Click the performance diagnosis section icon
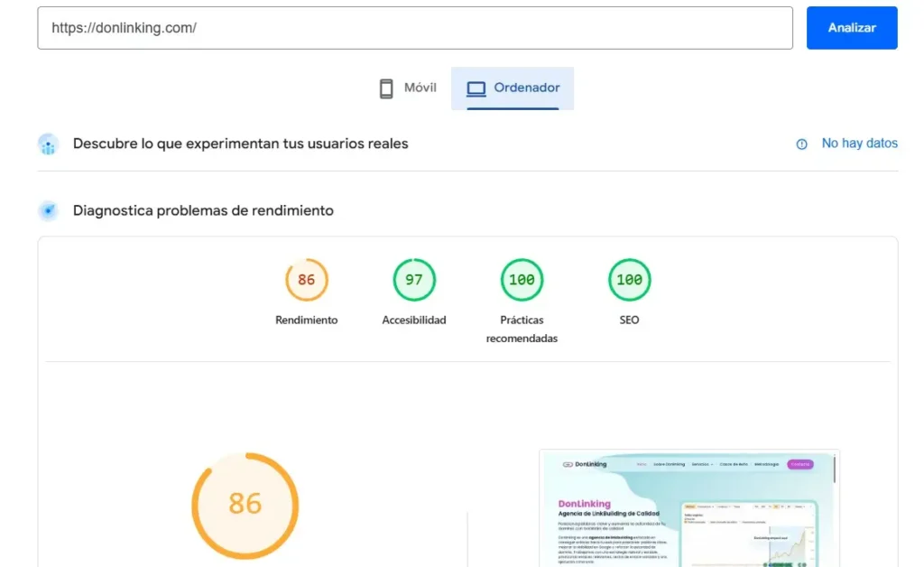The width and height of the screenshot is (924, 567). click(49, 210)
